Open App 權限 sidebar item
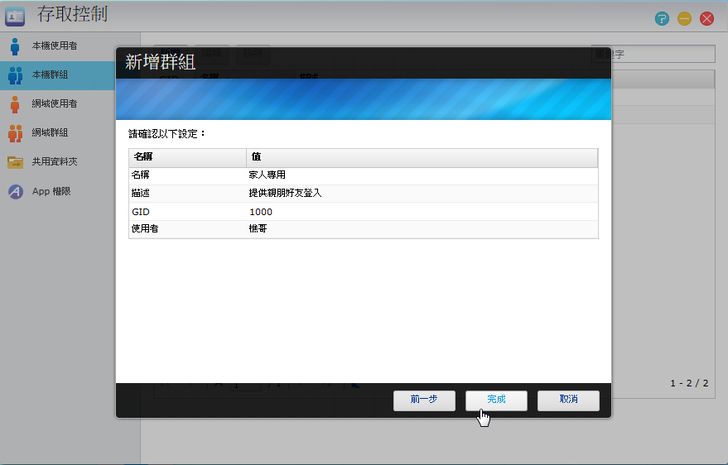The image size is (728, 465). [58, 191]
